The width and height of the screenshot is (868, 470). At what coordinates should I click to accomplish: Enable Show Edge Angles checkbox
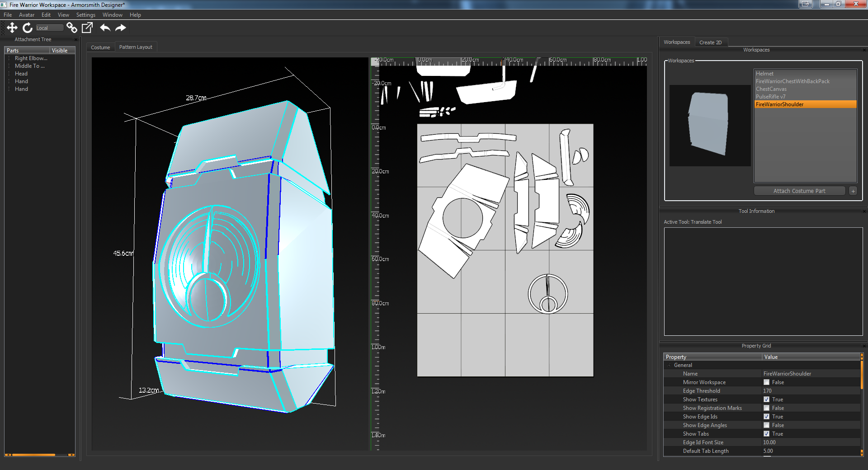point(766,425)
